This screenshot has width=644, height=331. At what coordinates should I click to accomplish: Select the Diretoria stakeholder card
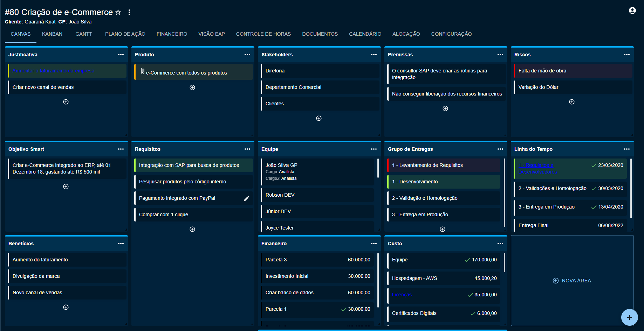[x=320, y=71]
